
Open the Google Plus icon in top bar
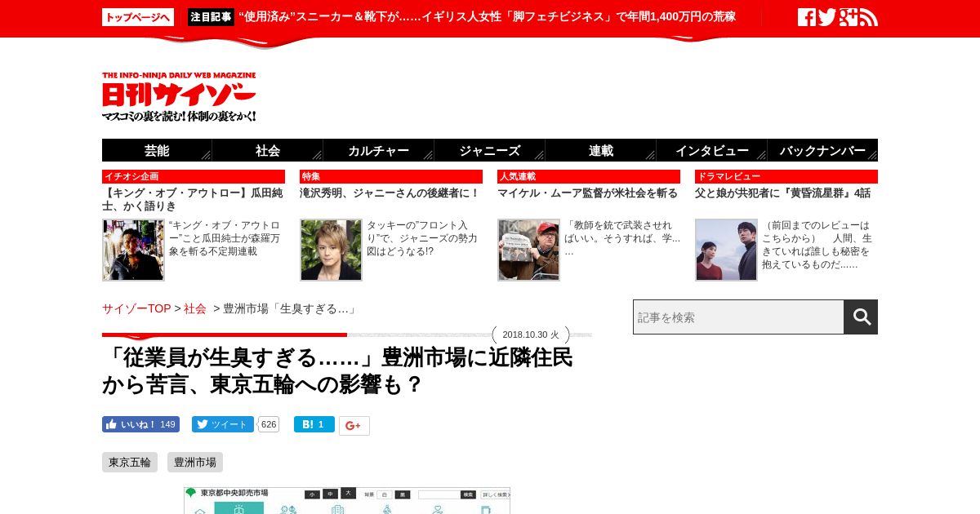point(849,17)
